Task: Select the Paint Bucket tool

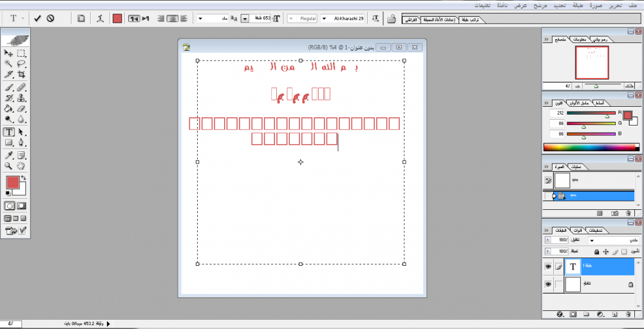Action: [x=9, y=109]
